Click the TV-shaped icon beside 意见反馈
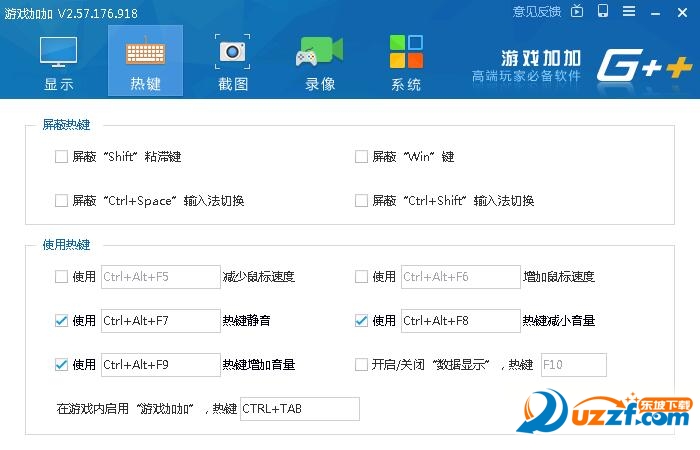 (577, 11)
